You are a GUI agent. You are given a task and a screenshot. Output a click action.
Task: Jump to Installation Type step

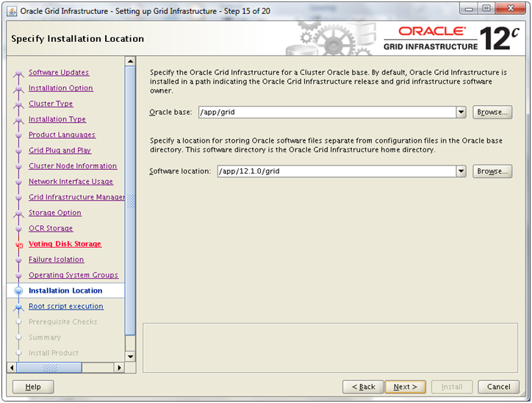(x=57, y=119)
